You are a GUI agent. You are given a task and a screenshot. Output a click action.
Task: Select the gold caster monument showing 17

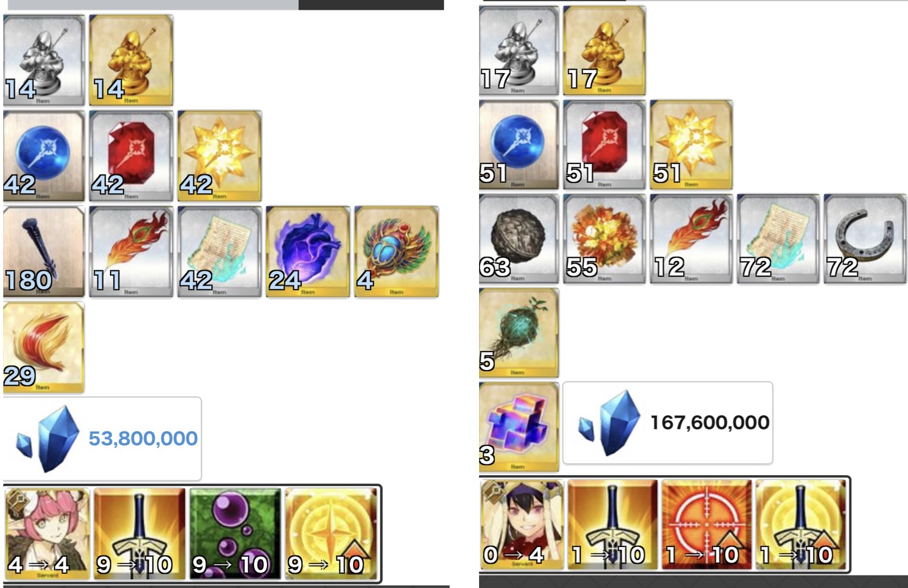pyautogui.click(x=604, y=51)
